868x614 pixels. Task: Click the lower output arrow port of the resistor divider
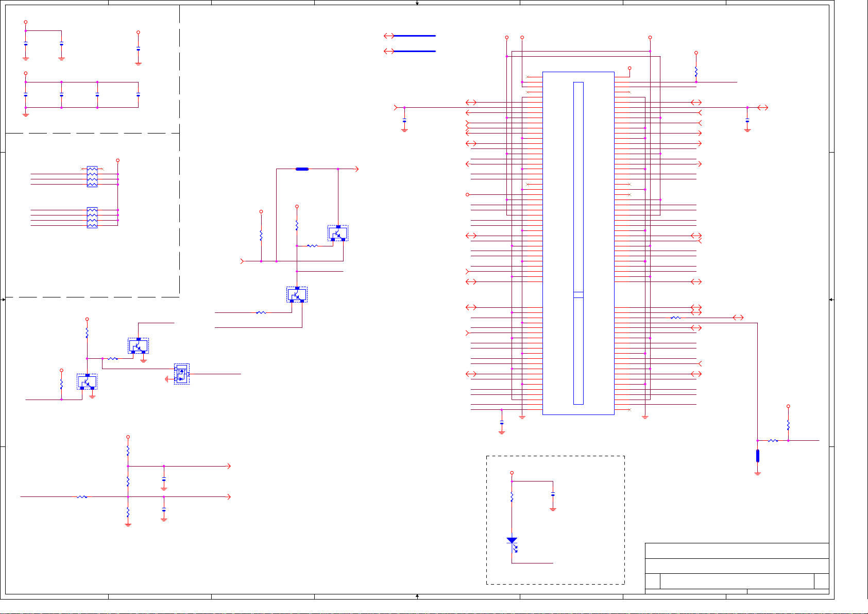tap(229, 497)
